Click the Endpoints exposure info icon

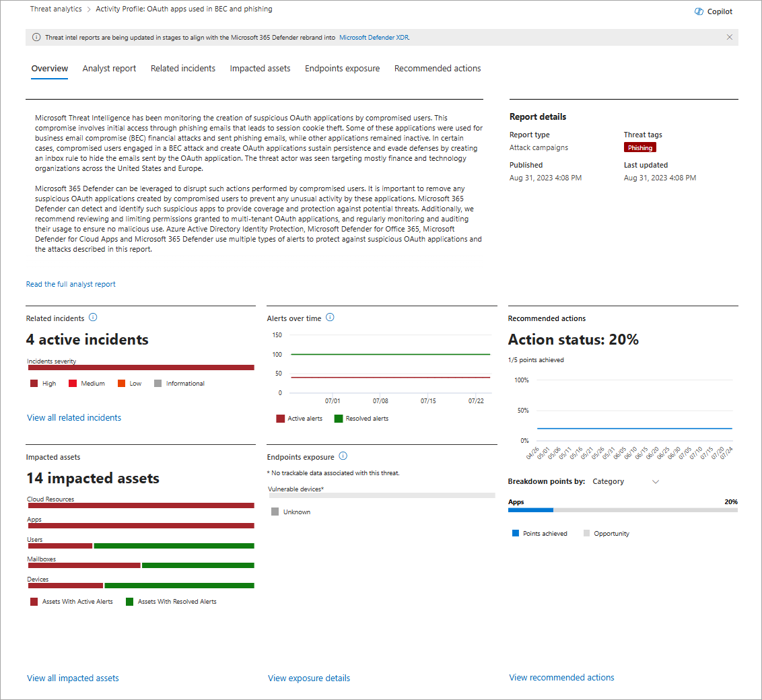coord(343,456)
